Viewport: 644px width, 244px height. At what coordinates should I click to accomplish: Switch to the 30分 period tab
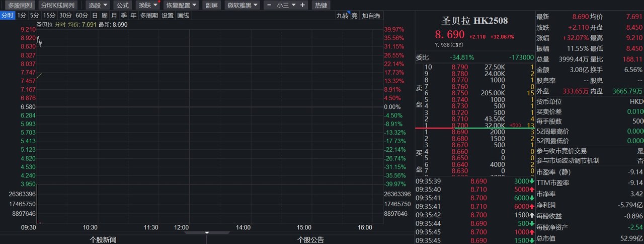(65, 16)
